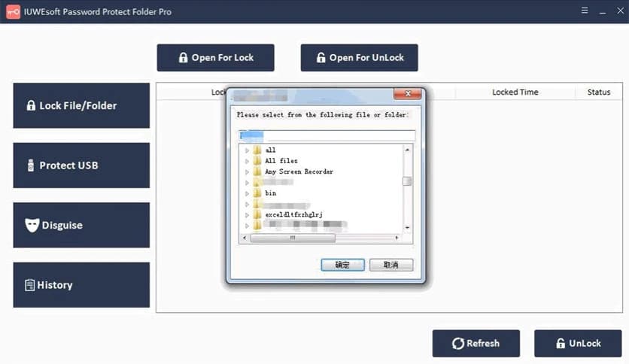Select the 'exceldltfxzhglrj' folder
629x364 pixels.
(x=293, y=215)
